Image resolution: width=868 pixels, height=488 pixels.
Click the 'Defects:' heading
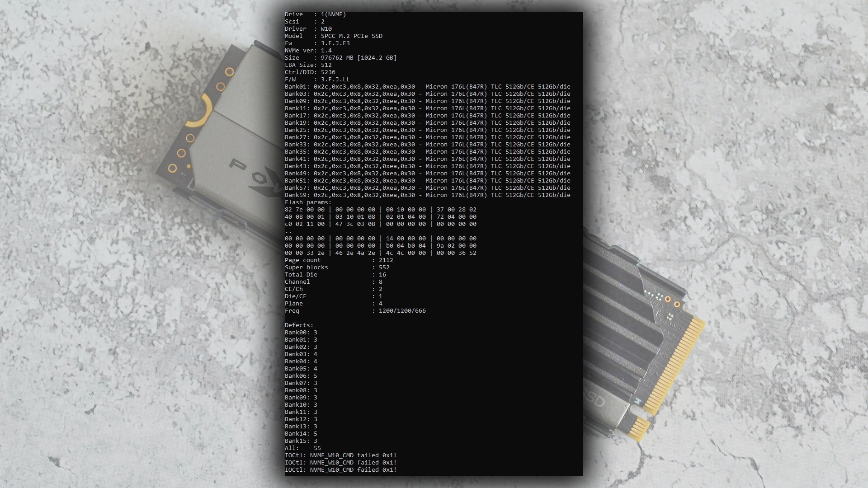tap(299, 325)
